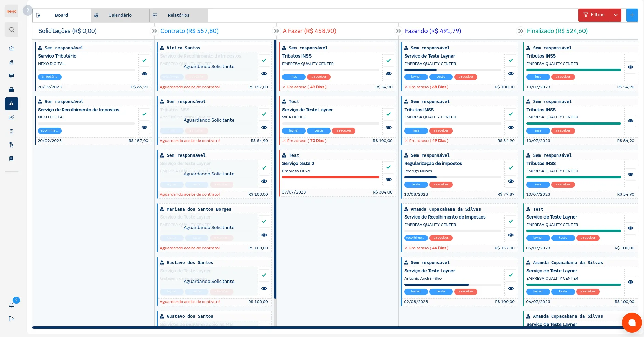644x337 pixels.
Task: Collapse column using arrows before A Fazer
Action: coord(276,31)
